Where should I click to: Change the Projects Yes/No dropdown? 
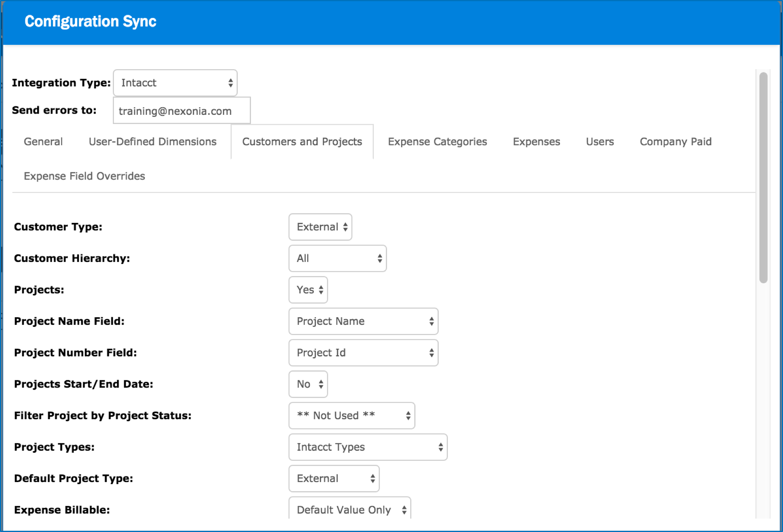coord(308,290)
